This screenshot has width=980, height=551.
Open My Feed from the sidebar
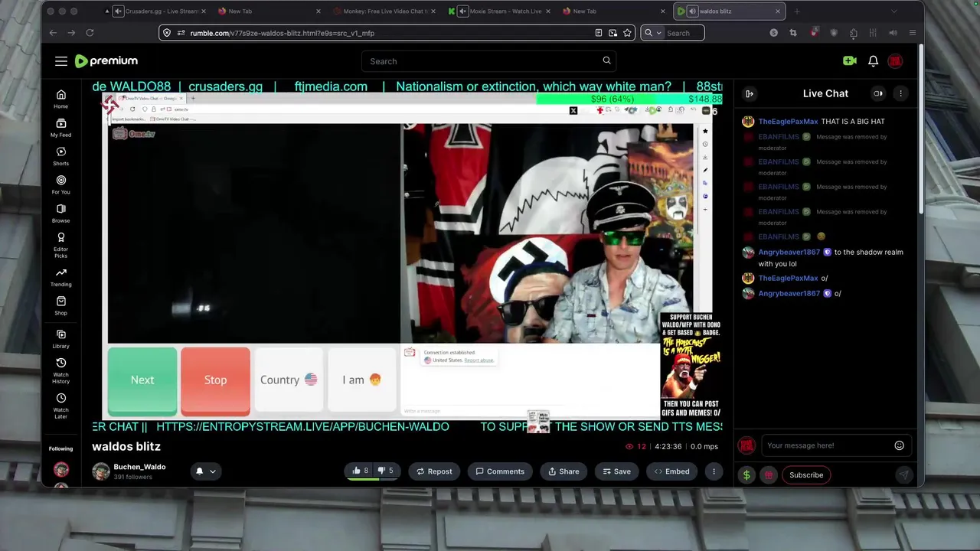click(x=61, y=128)
